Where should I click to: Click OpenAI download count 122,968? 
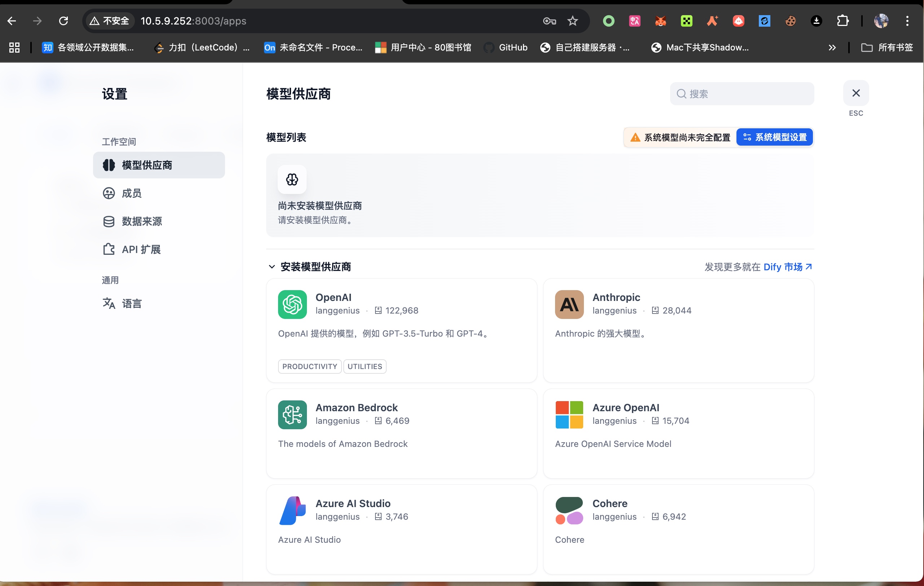click(x=402, y=310)
